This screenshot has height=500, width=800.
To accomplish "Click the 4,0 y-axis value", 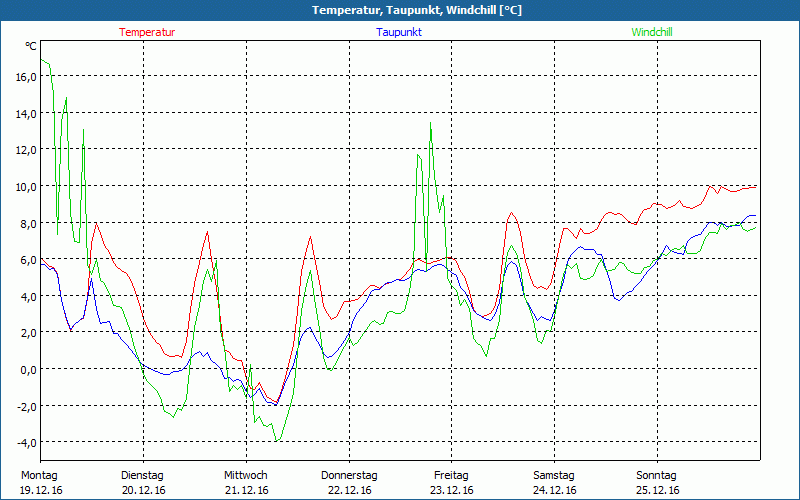I will [x=29, y=296].
